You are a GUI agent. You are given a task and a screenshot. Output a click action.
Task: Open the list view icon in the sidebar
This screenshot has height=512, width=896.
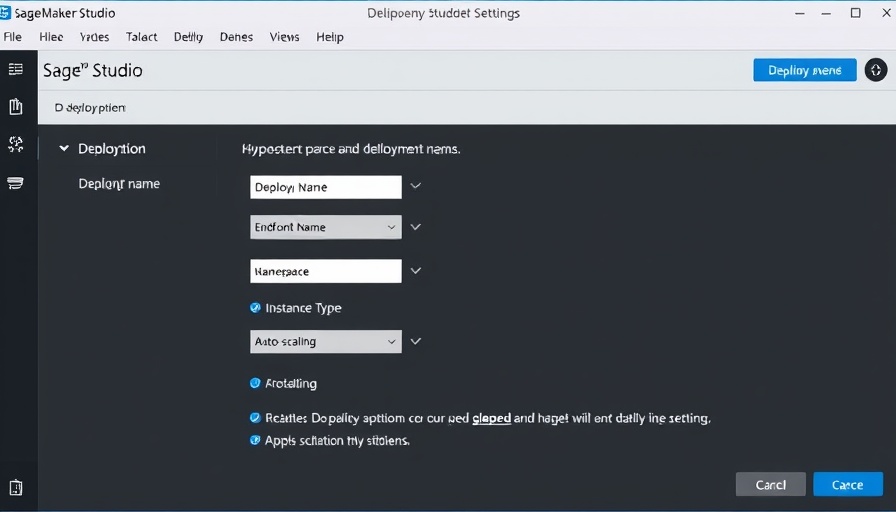pyautogui.click(x=16, y=69)
